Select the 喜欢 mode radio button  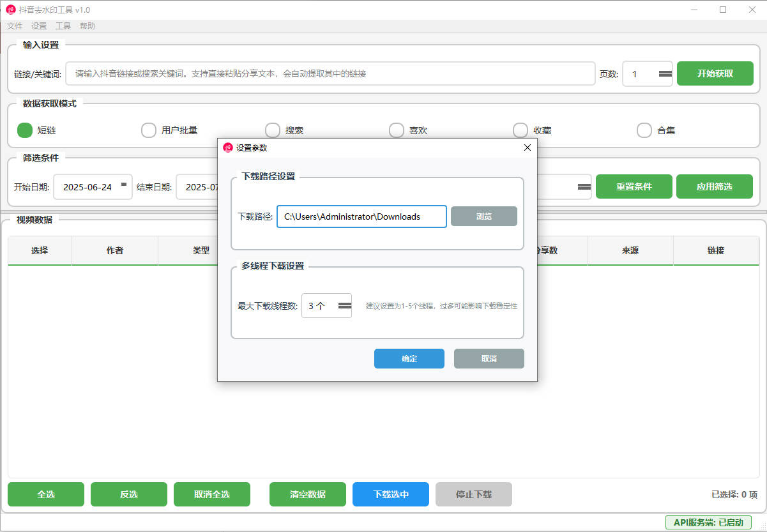pos(397,130)
